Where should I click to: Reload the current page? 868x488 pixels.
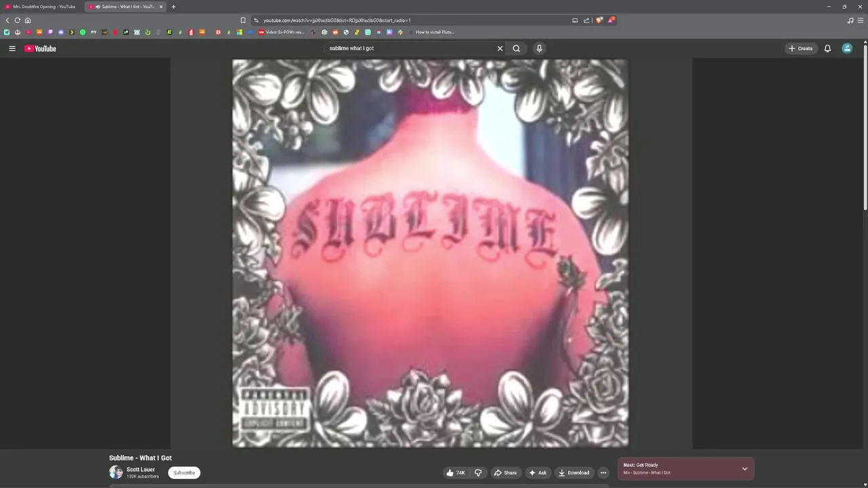[18, 20]
